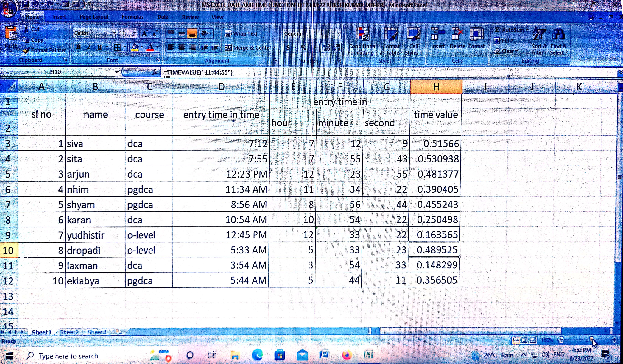Toggle Italic formatting

click(89, 47)
